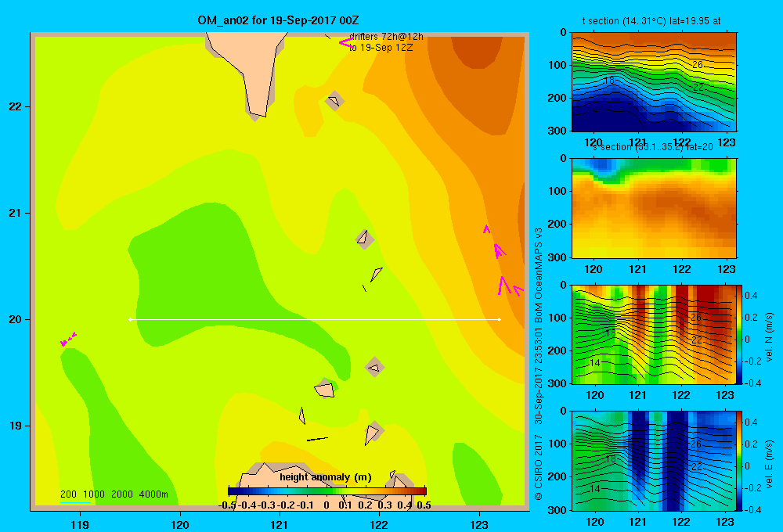Image resolution: width=783 pixels, height=532 pixels.
Task: Open the northward velocity section plot
Action: tap(654, 334)
